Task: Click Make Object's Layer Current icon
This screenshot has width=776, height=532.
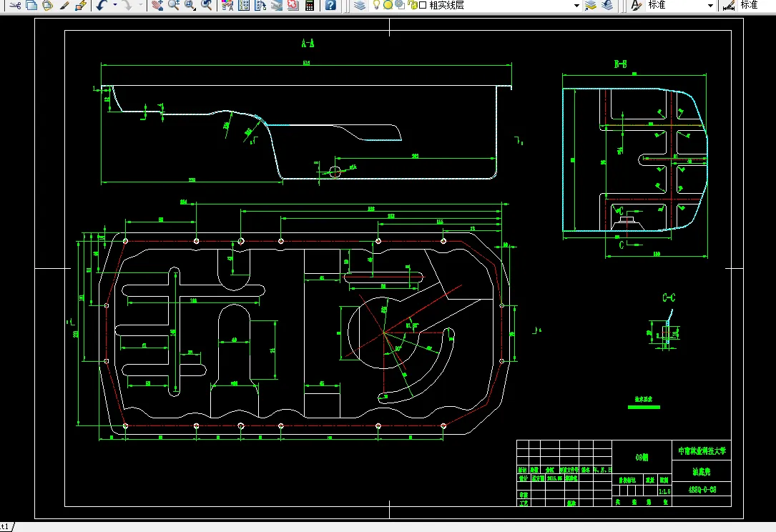Action: (591, 6)
